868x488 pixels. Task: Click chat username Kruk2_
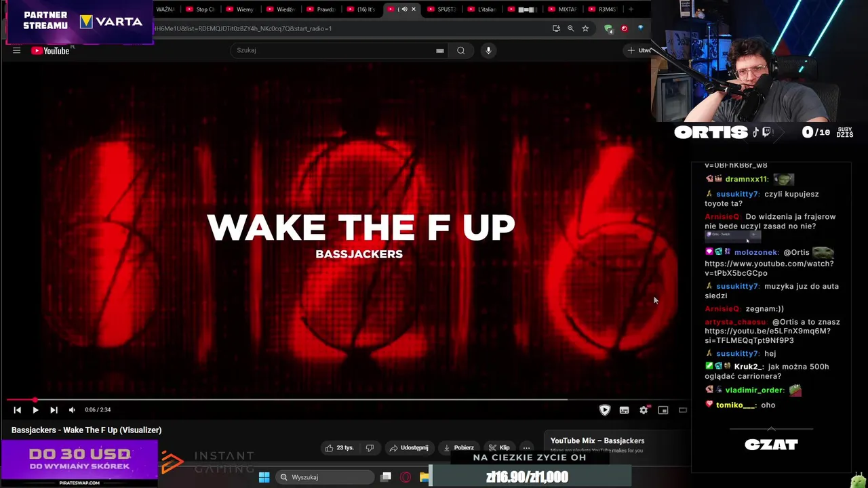[747, 367]
